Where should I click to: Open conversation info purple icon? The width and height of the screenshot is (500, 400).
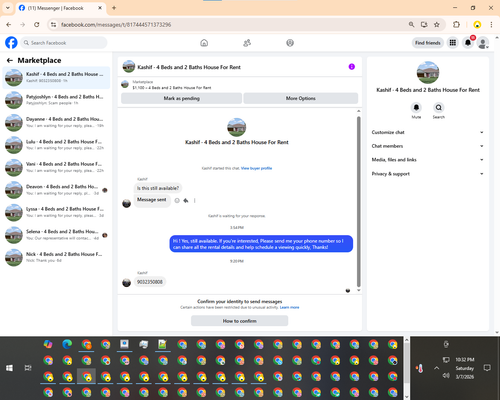pyautogui.click(x=352, y=67)
